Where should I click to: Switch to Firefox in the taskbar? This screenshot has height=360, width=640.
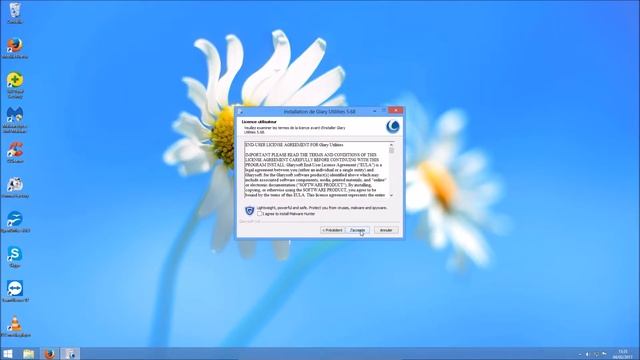(x=50, y=353)
